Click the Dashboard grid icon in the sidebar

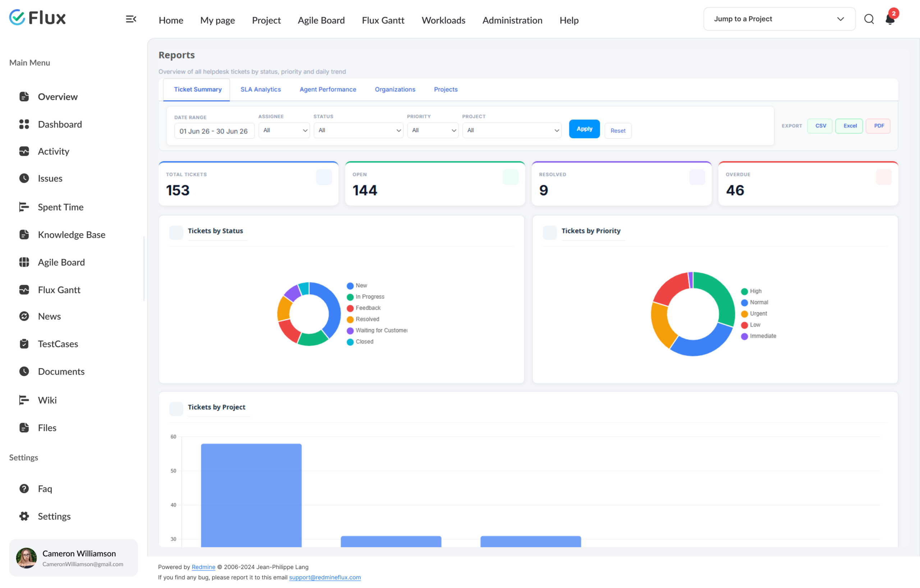[x=24, y=124]
